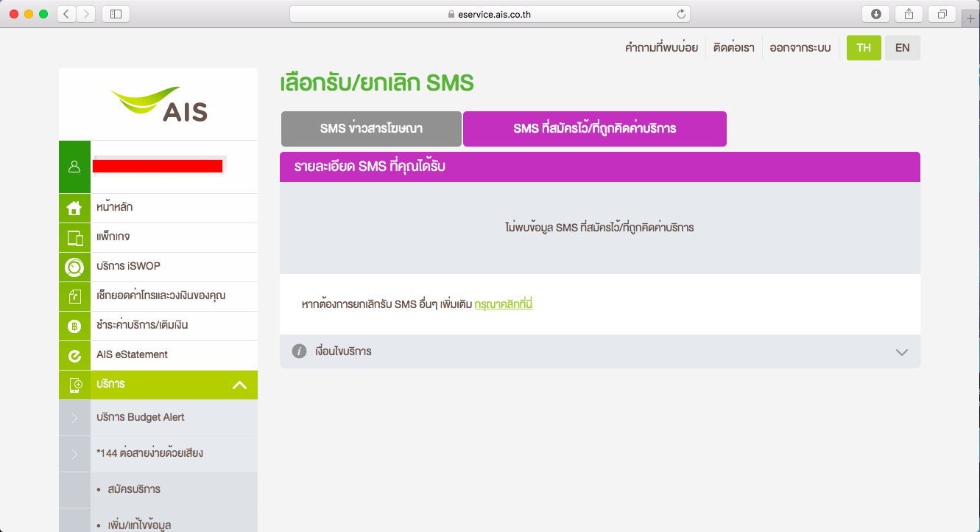Click the bill check icon beside เช็กยอดค่าโทร

click(74, 296)
